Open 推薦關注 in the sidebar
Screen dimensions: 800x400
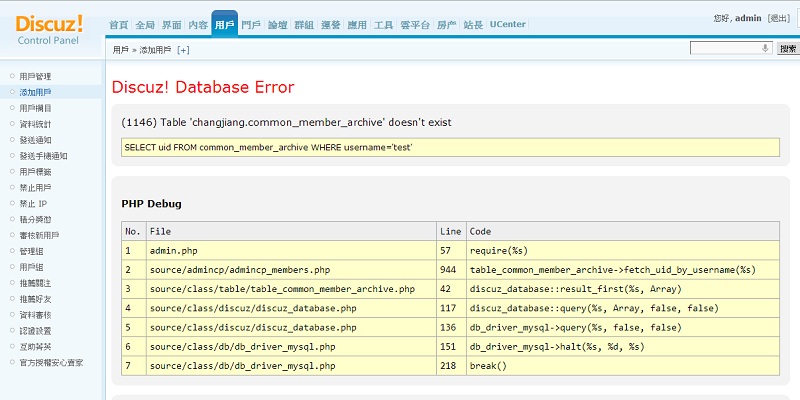click(x=35, y=283)
